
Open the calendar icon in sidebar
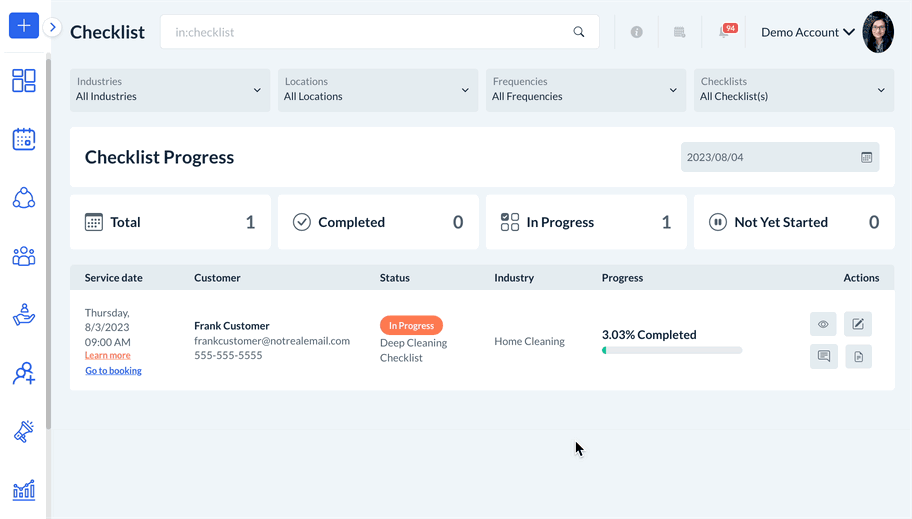(24, 139)
